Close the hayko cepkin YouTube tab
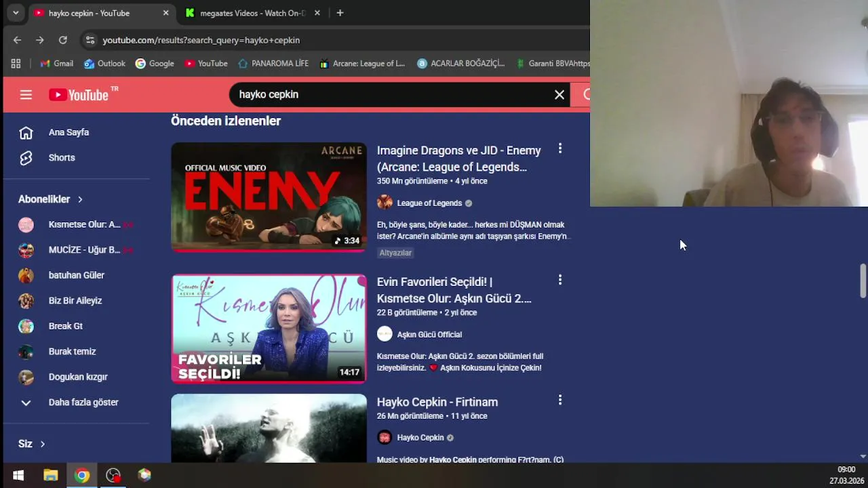 click(x=166, y=13)
